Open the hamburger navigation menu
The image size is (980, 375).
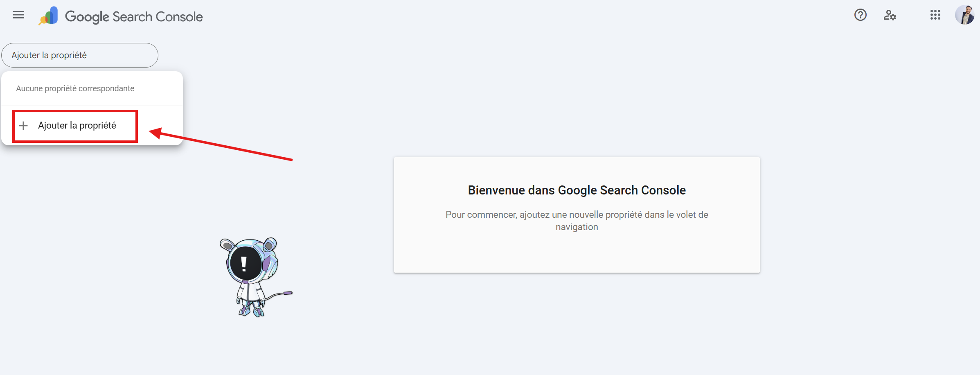[x=18, y=15]
